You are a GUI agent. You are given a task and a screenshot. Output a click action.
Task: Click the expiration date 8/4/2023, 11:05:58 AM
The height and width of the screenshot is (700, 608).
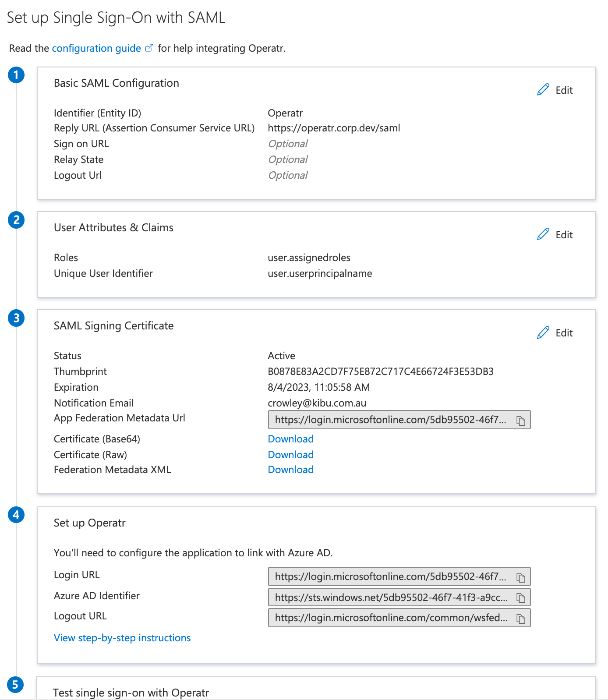(319, 387)
